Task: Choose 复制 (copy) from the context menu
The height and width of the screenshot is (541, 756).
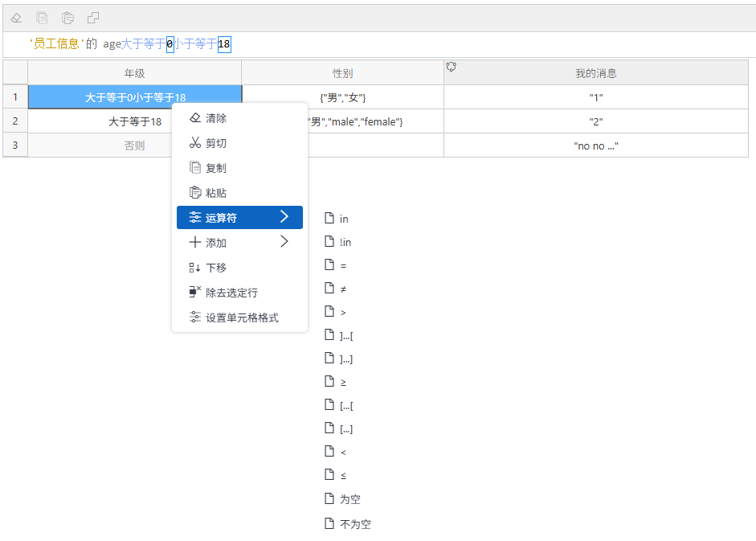Action: [x=215, y=168]
